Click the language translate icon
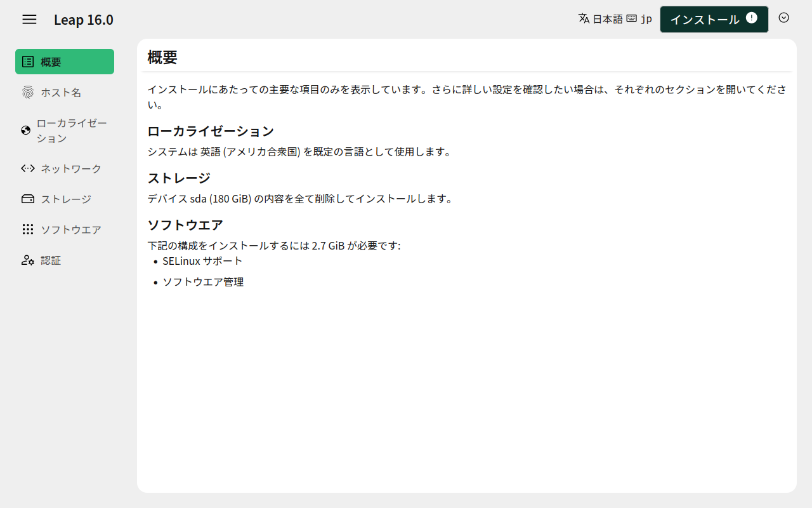The height and width of the screenshot is (508, 812). click(x=584, y=18)
